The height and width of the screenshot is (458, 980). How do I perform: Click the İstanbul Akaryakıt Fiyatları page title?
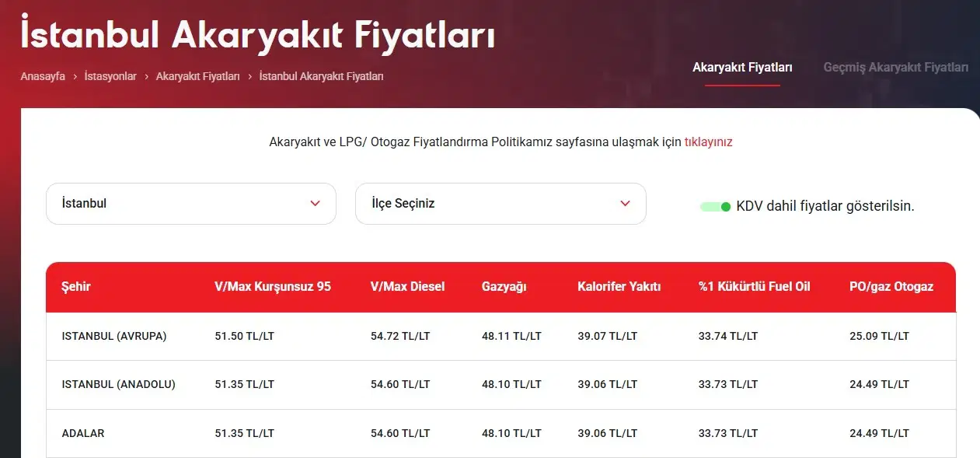(x=257, y=34)
